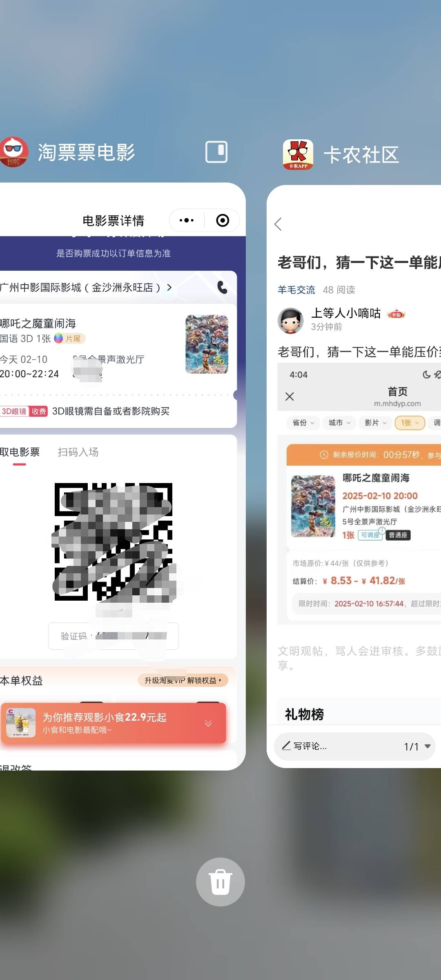Tap the 卡农社区 app icon
This screenshot has height=980, width=441.
tap(298, 154)
